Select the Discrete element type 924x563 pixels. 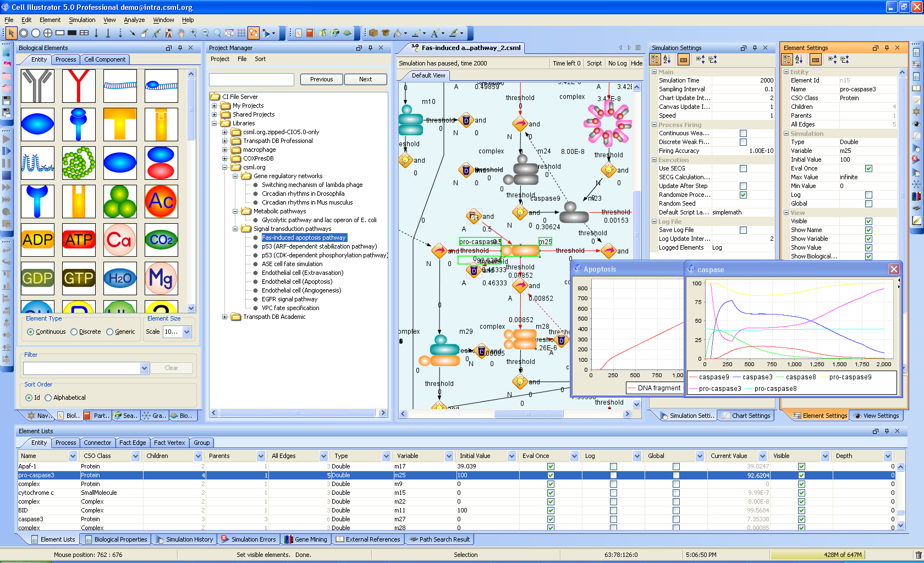coord(74,332)
